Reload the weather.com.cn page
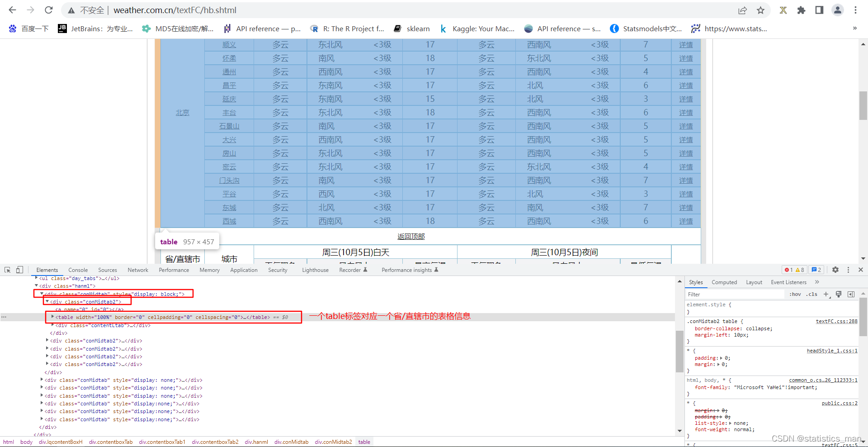 [x=49, y=10]
